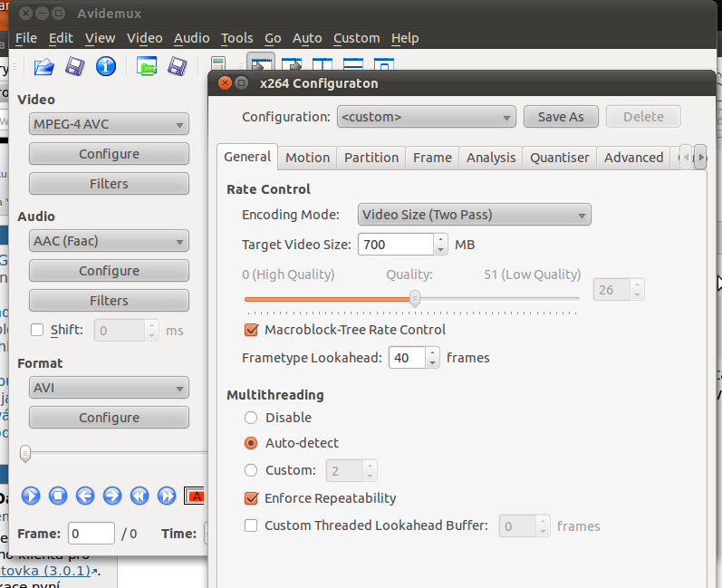The height and width of the screenshot is (588, 722).
Task: Enable Custom Threaded Lookahead Buffer checkbox
Action: point(251,525)
